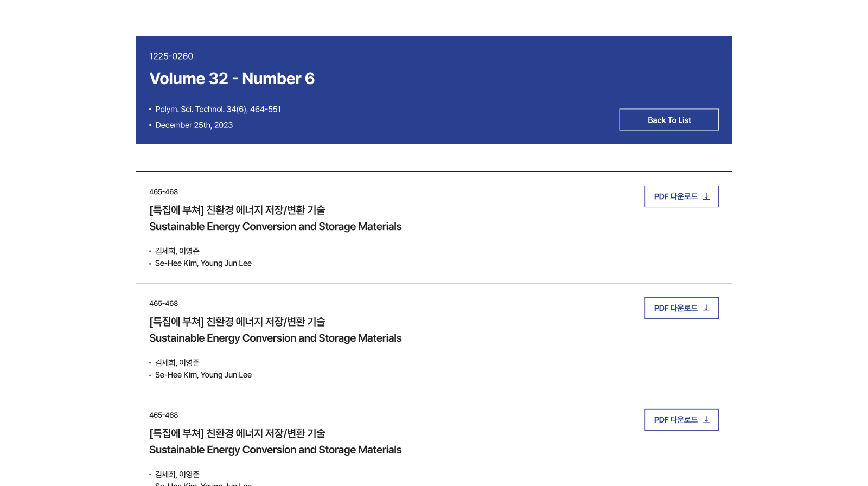Open first article Korean title link
This screenshot has height=486, width=868.
(x=237, y=210)
